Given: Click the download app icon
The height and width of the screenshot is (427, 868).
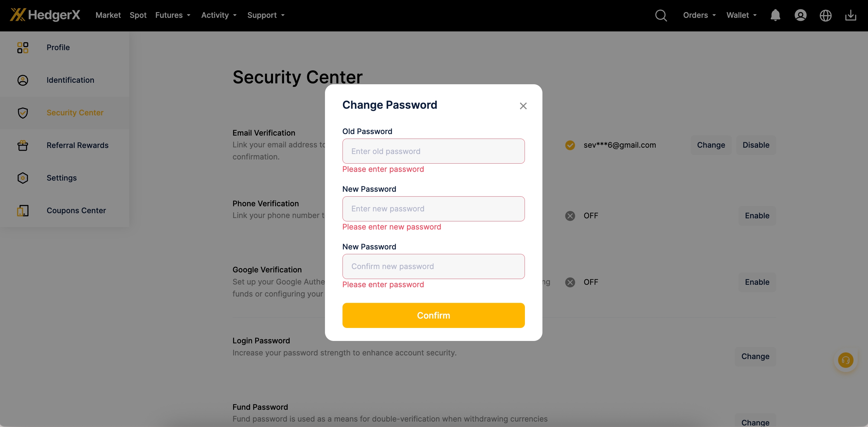Looking at the screenshot, I should pyautogui.click(x=850, y=15).
